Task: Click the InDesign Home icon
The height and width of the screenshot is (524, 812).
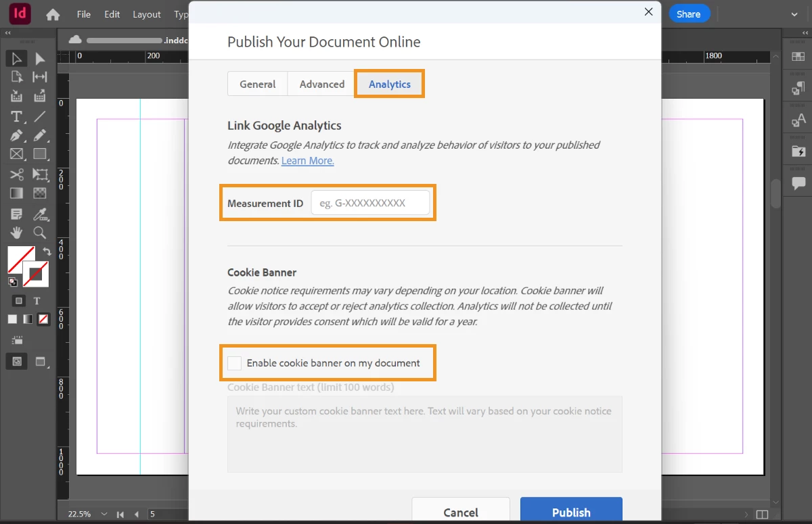Action: pos(53,14)
